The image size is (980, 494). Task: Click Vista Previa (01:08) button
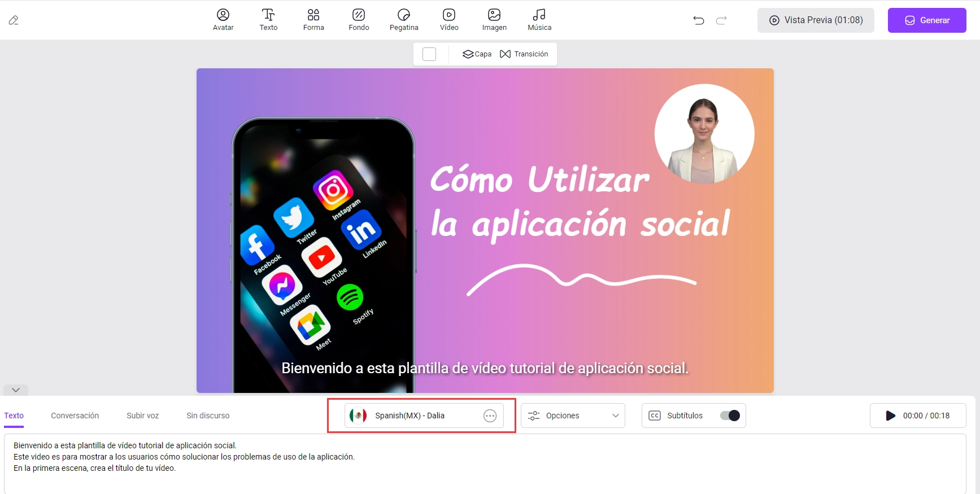point(816,20)
